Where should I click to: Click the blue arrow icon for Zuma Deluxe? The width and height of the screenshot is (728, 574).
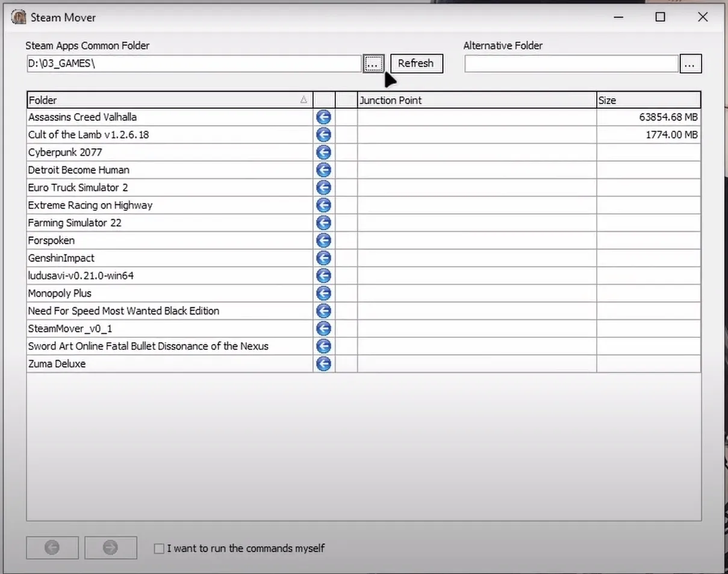(x=323, y=364)
